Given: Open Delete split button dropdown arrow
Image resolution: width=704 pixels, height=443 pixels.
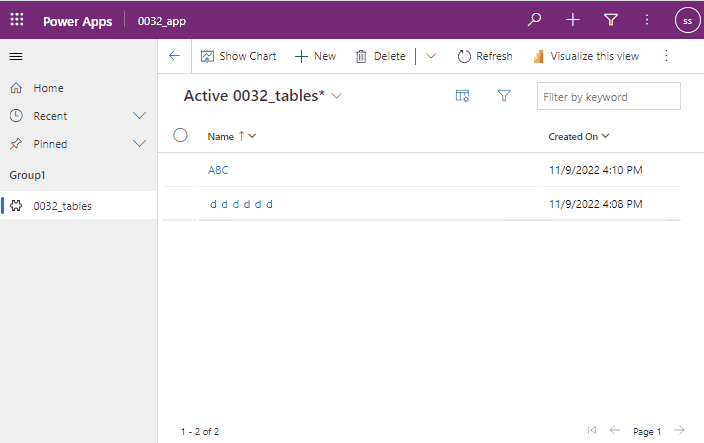Looking at the screenshot, I should [x=431, y=56].
